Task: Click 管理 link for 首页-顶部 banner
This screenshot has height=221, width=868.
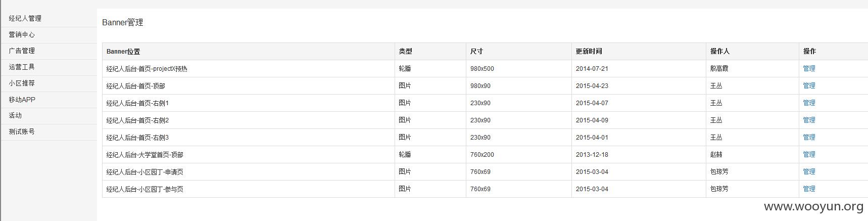Action: [x=809, y=85]
